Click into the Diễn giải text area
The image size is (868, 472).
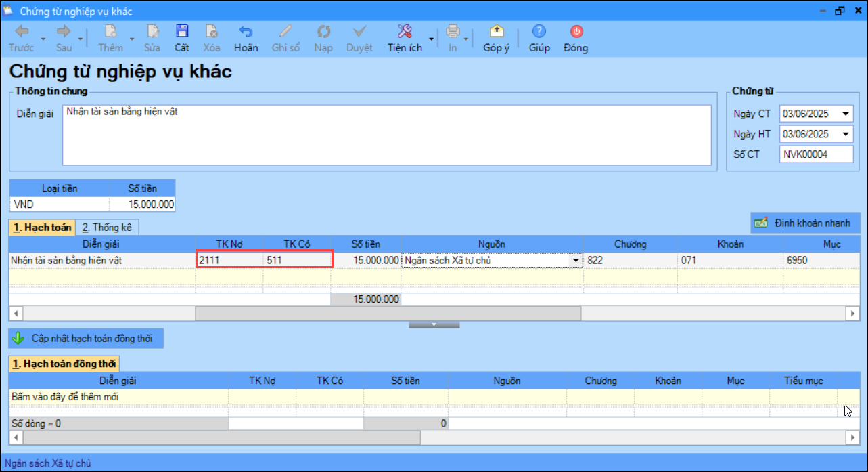coord(386,135)
